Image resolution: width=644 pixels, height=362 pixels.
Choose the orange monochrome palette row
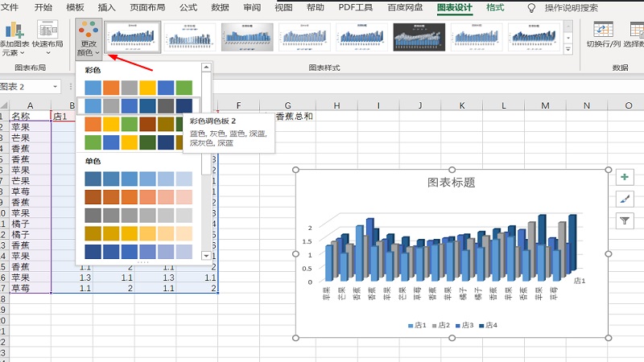pyautogui.click(x=138, y=197)
